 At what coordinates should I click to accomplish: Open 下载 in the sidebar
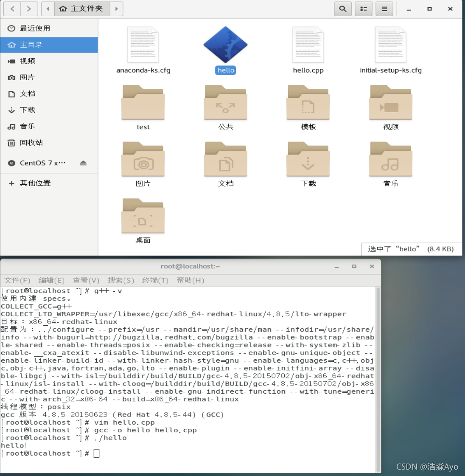[x=49, y=110]
